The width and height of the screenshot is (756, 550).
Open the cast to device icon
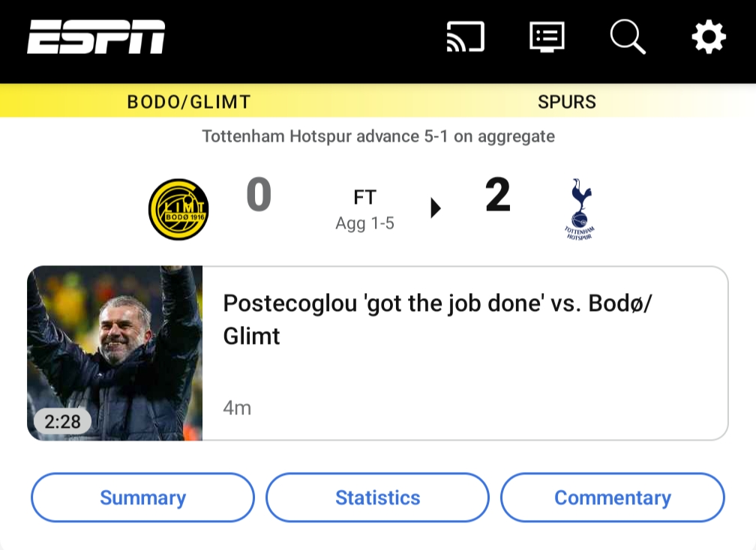(x=465, y=37)
